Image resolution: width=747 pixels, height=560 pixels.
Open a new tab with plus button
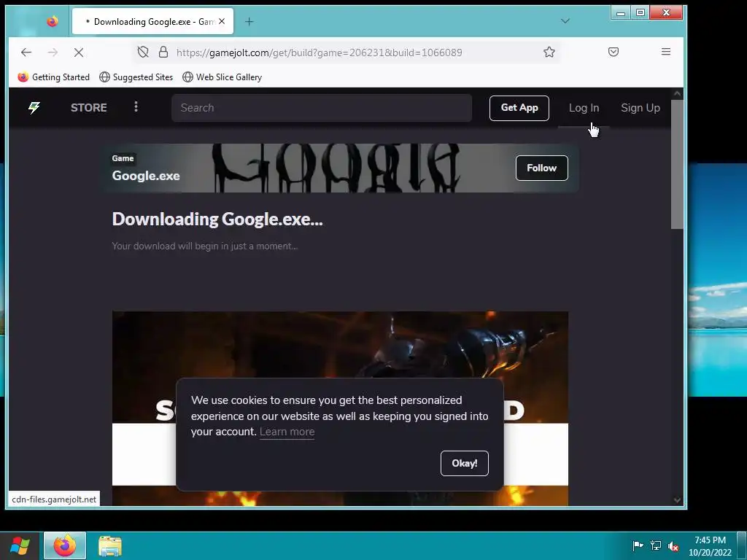249,21
